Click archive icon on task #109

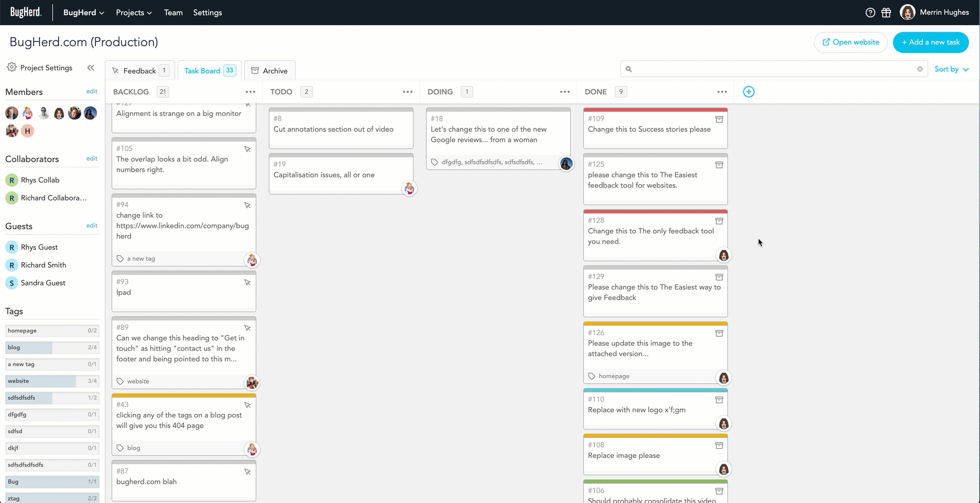click(x=719, y=119)
